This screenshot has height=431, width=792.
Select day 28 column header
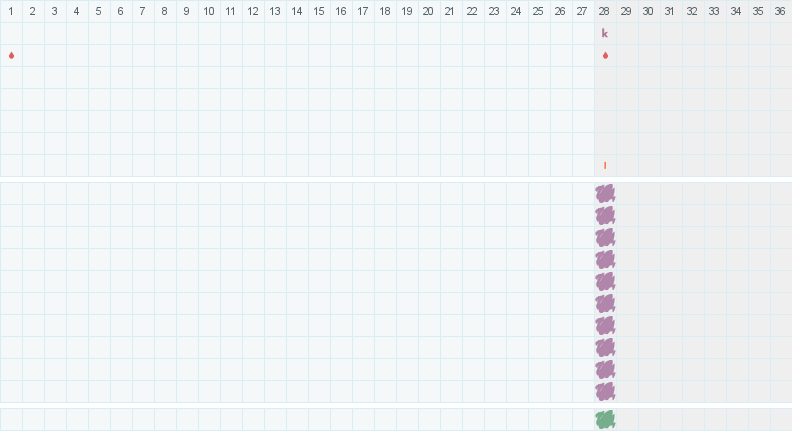click(605, 11)
